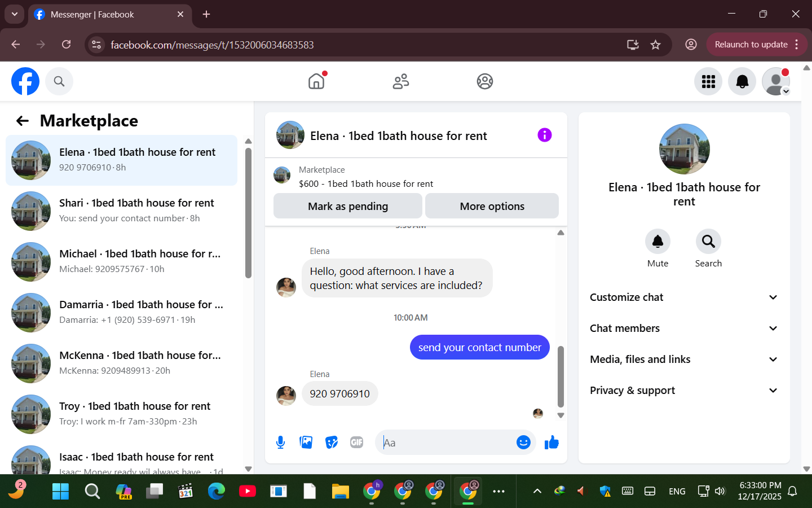Click scroll-down arrow of chat messages
Viewport: 812px width, 508px height.
point(561,415)
